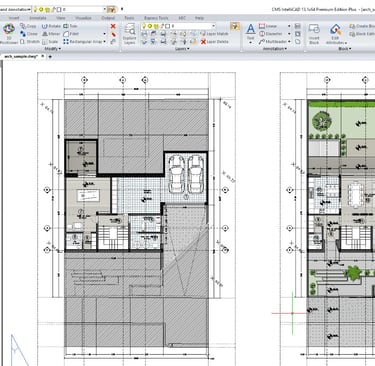Image resolution: width=375 pixels, height=366 pixels.
Task: Click the red X delete icon in Modify
Action: click(x=113, y=26)
